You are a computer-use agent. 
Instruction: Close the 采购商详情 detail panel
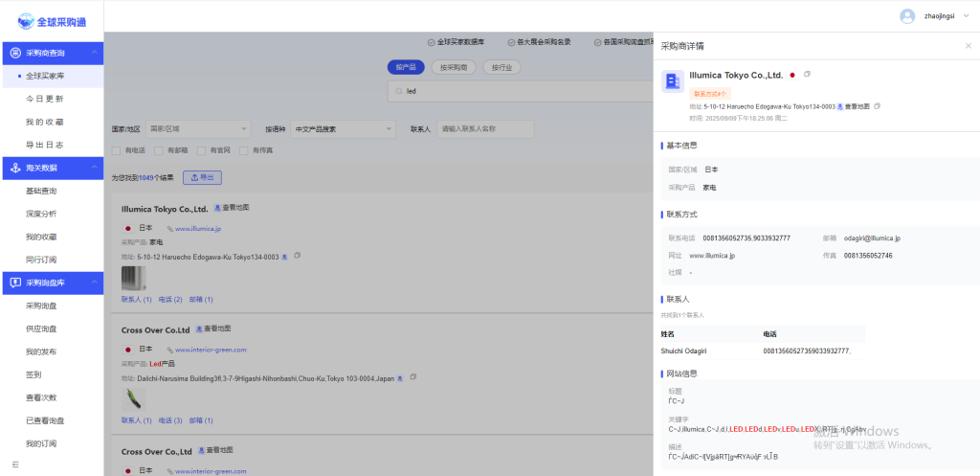968,46
